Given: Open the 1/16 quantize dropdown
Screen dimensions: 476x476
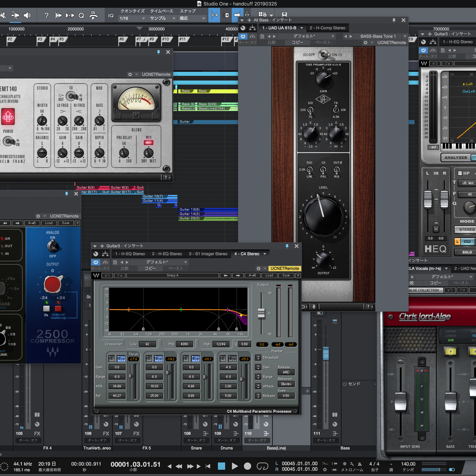Looking at the screenshot, I should [132, 18].
